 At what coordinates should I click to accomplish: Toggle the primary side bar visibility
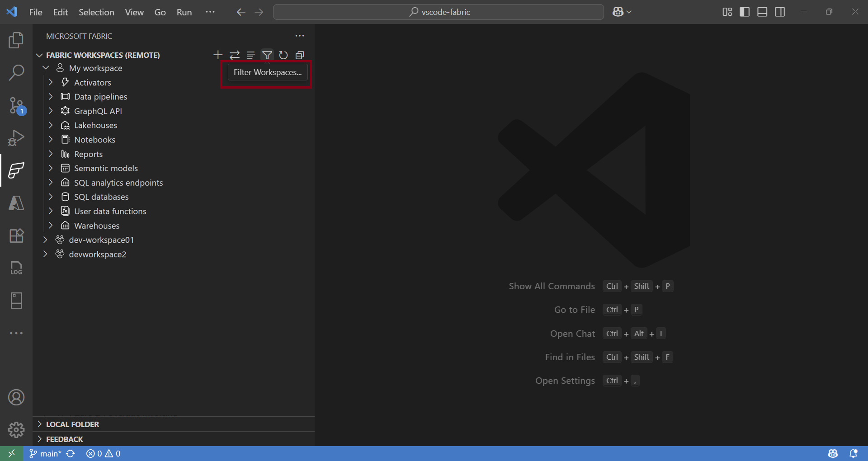745,12
